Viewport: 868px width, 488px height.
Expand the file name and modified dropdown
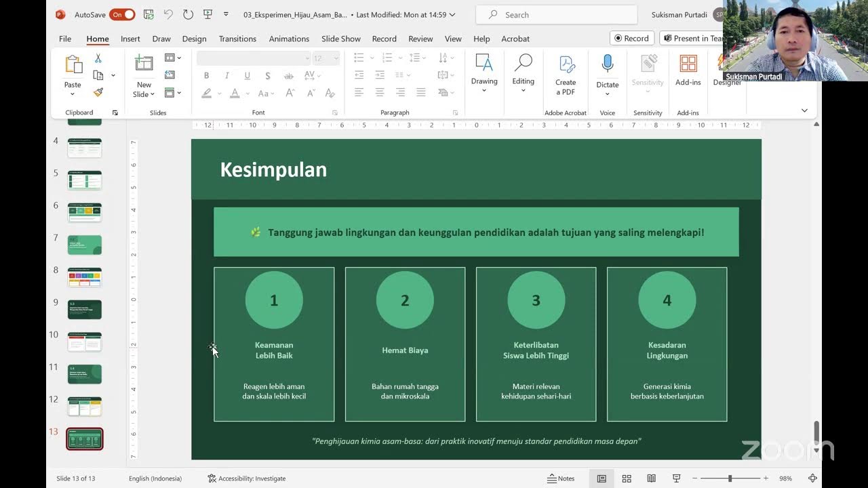click(452, 14)
